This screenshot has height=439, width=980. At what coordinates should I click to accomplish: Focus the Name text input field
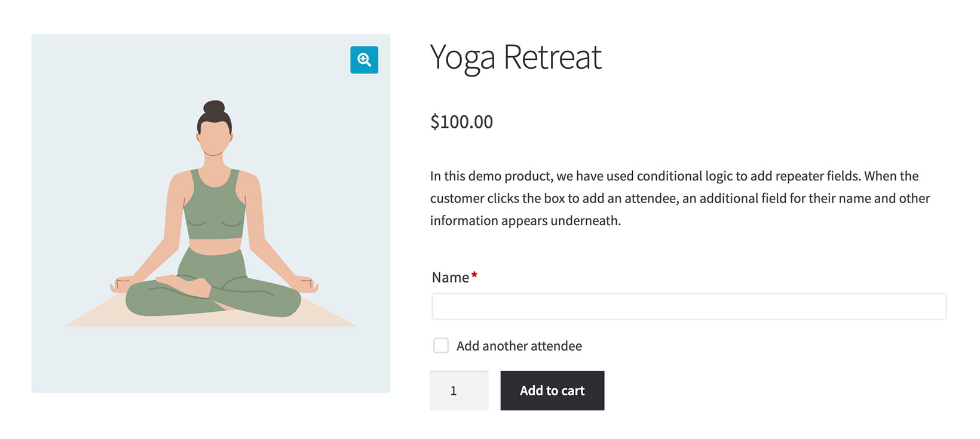(688, 306)
